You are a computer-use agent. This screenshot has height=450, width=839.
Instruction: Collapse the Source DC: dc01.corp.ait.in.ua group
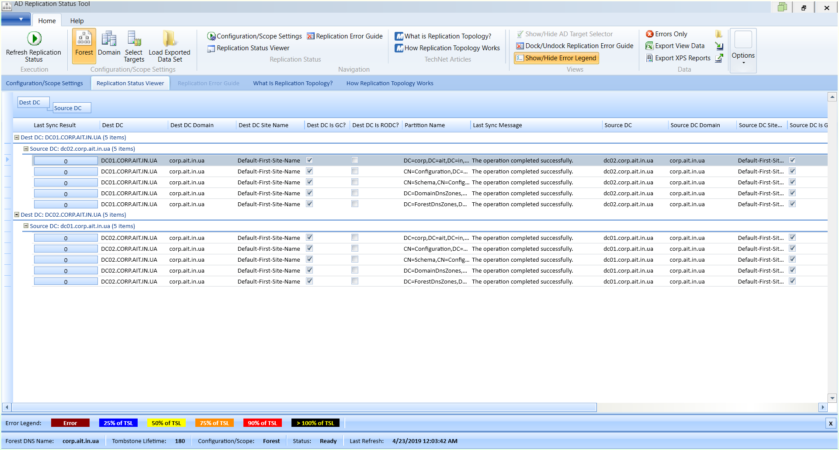pyautogui.click(x=26, y=226)
